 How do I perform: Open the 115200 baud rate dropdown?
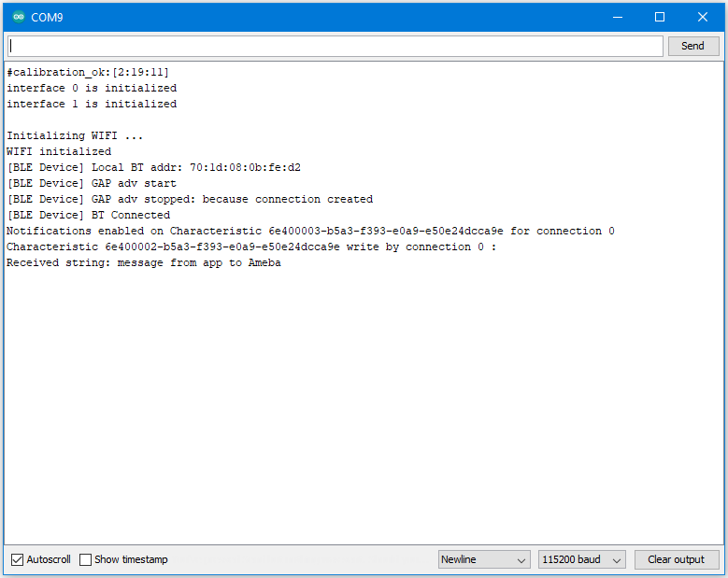click(x=581, y=559)
